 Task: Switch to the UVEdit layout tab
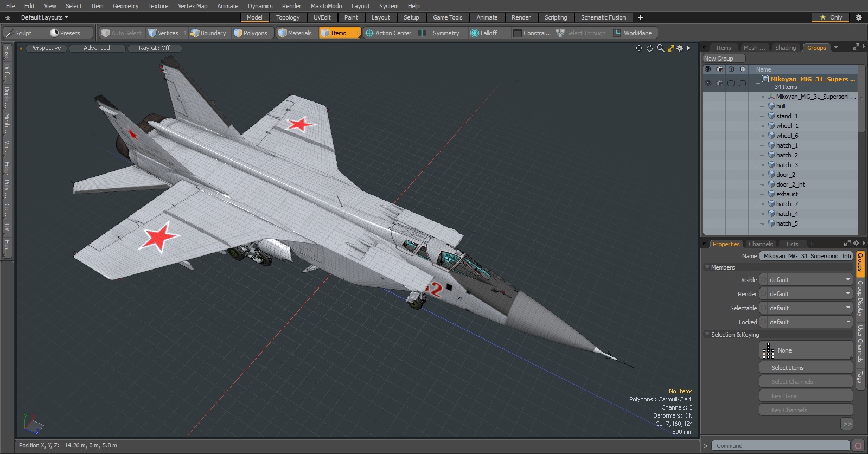(x=322, y=17)
